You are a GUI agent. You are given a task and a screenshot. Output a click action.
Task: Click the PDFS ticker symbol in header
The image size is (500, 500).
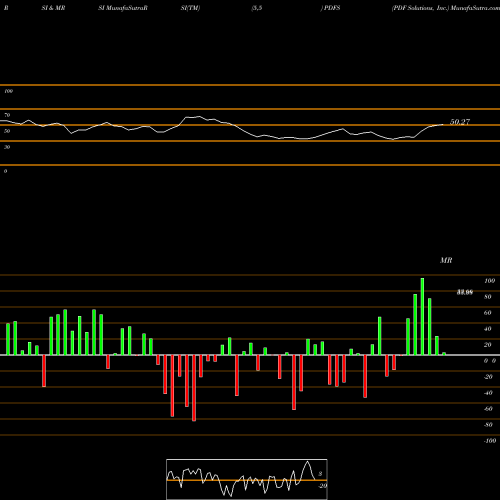pos(332,8)
